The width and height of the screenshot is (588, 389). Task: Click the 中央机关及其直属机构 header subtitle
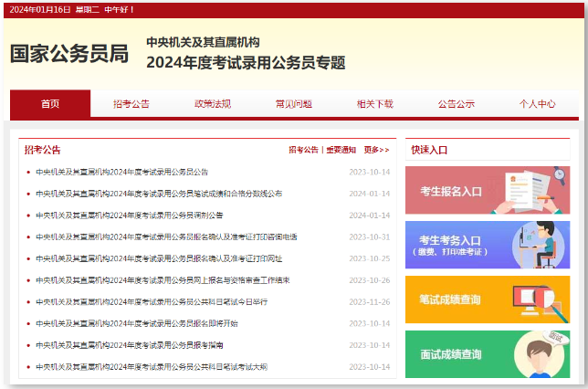(x=203, y=42)
